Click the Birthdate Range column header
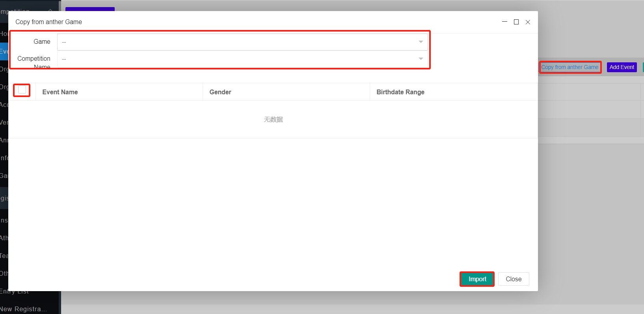 pos(400,92)
